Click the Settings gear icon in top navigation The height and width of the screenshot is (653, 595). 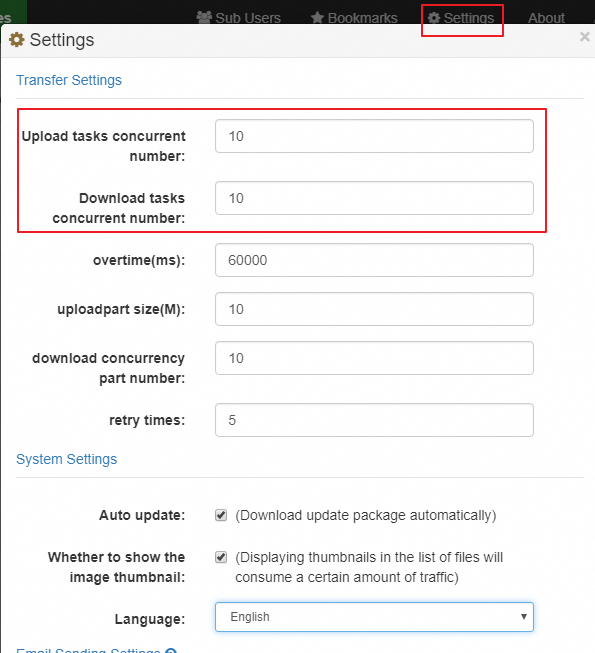point(434,18)
